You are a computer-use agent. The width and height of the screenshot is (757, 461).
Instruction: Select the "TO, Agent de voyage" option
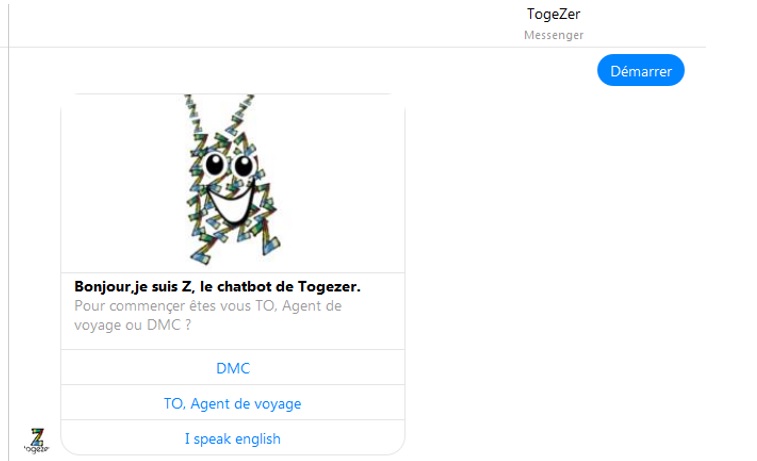click(233, 403)
